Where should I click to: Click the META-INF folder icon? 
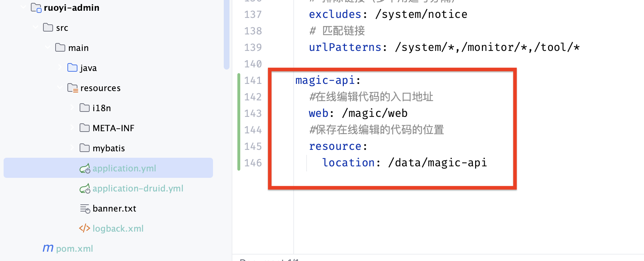[x=85, y=128]
